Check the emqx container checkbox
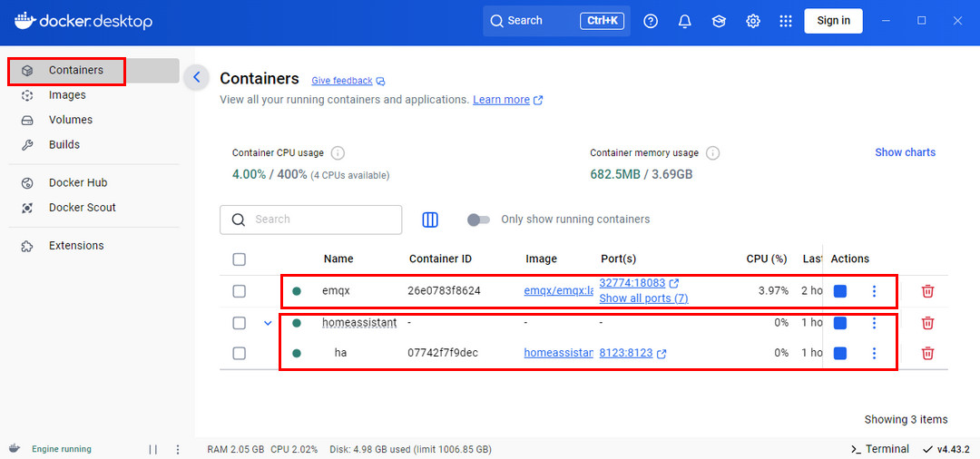This screenshot has height=459, width=980. point(239,291)
